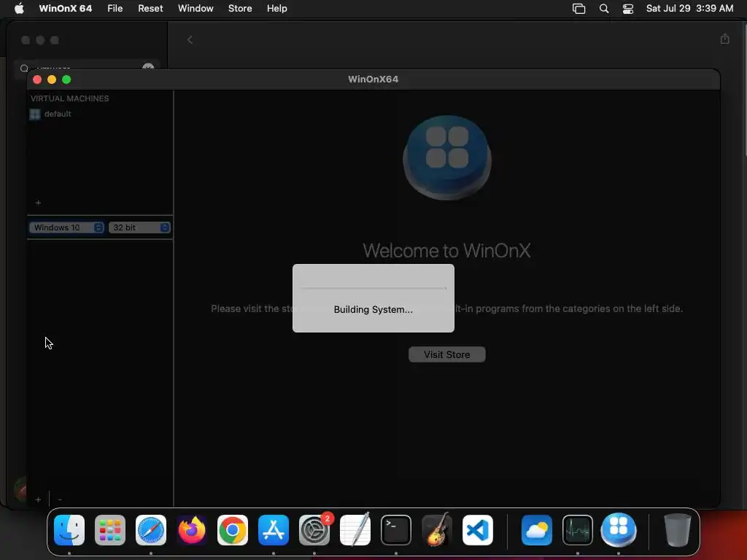The width and height of the screenshot is (747, 560).
Task: Click the Building System progress bar
Action: click(373, 288)
